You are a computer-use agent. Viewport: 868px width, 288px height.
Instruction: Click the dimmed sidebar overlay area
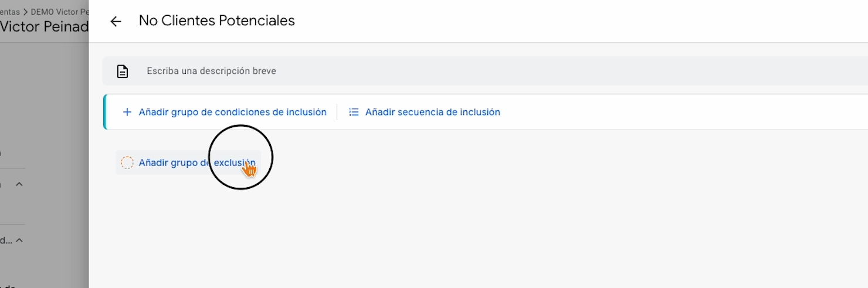44,117
